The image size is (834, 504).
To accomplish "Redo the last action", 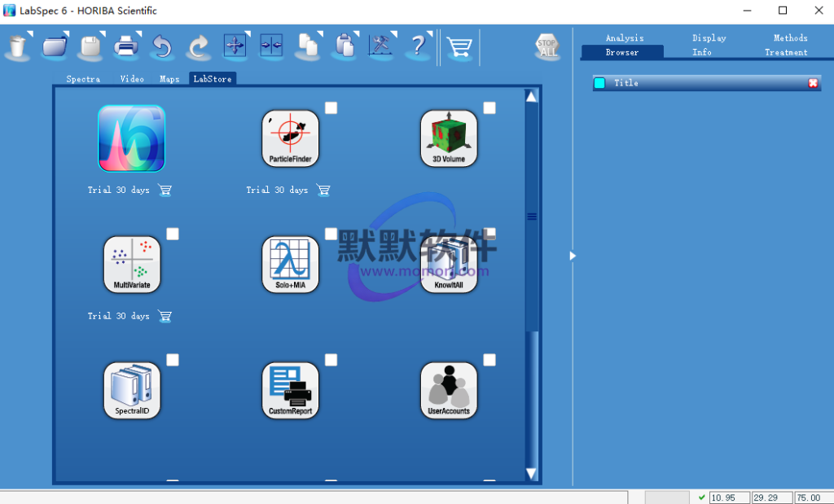I will pyautogui.click(x=199, y=46).
